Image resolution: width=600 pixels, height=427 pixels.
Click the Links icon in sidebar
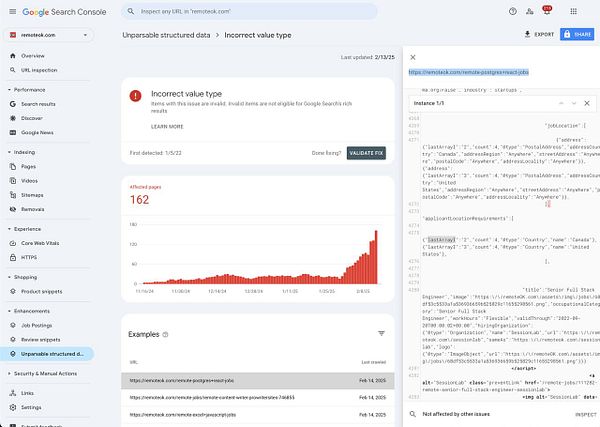point(13,393)
